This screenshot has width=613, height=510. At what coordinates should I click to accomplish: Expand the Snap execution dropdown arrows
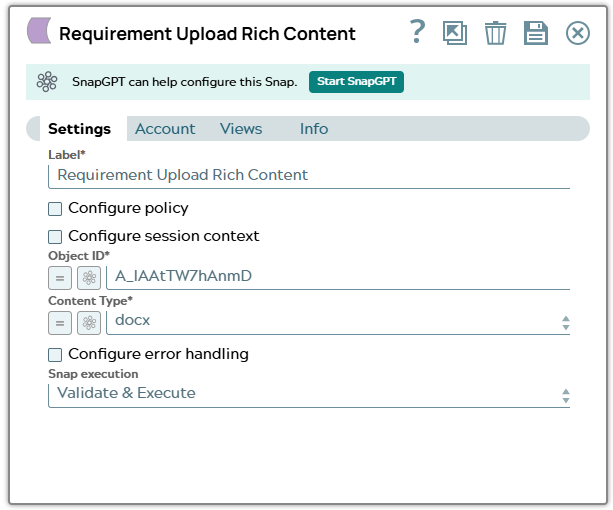(566, 395)
